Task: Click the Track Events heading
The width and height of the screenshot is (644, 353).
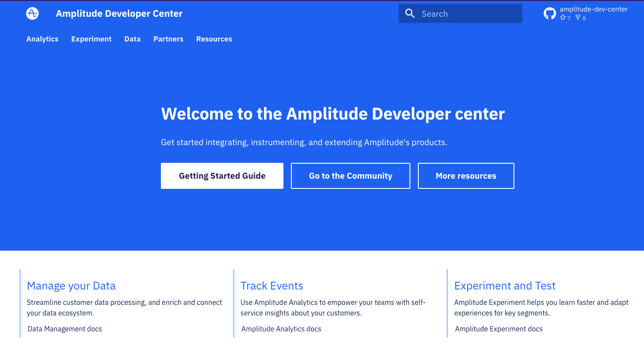Action: click(272, 286)
